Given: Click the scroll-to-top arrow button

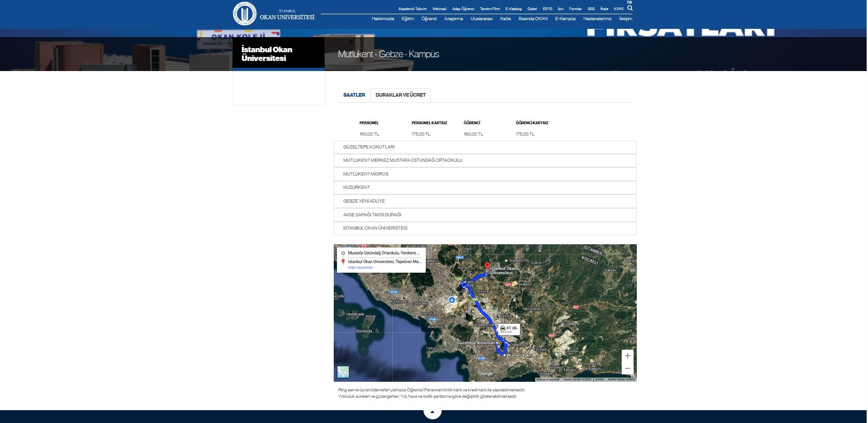Looking at the screenshot, I should (432, 412).
